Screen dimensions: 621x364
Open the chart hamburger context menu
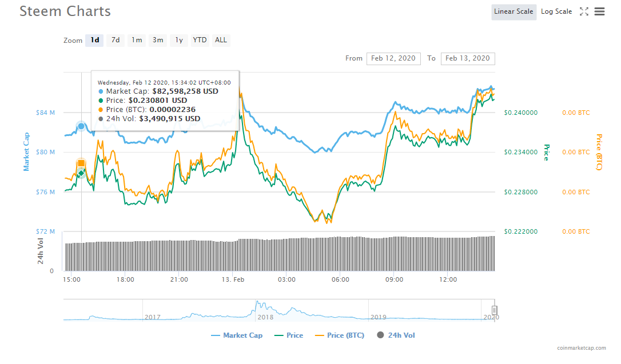pyautogui.click(x=599, y=11)
